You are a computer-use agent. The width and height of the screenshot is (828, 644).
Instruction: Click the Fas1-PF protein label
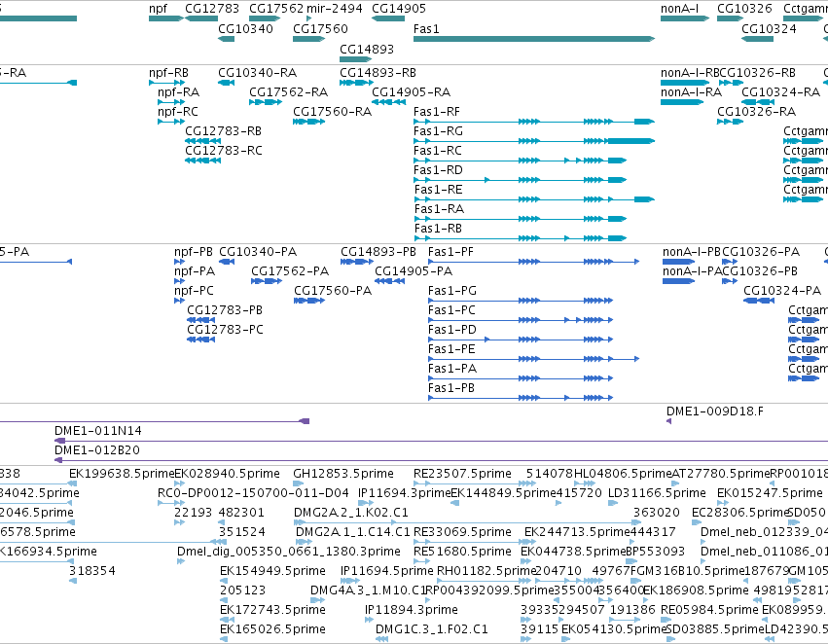(450, 252)
